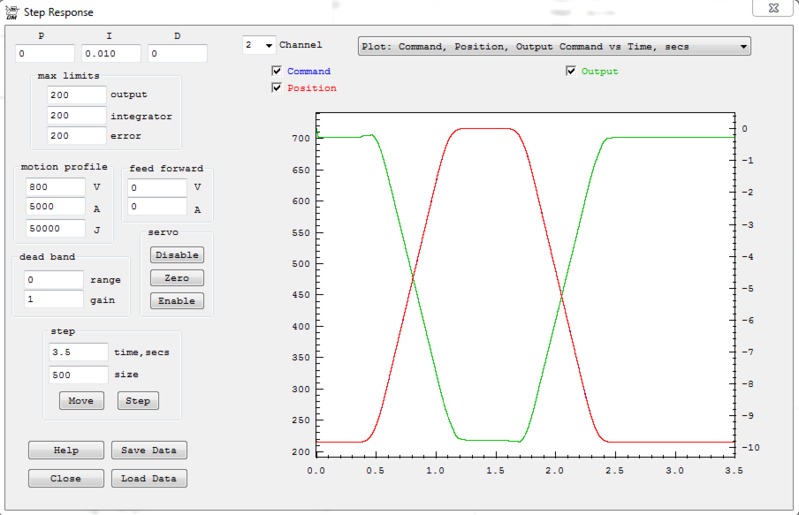Image resolution: width=799 pixels, height=515 pixels.
Task: Click the Step button
Action: coord(138,401)
